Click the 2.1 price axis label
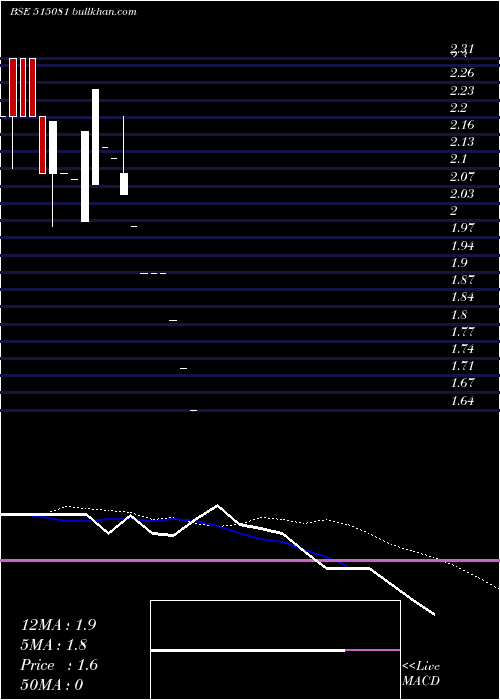The width and height of the screenshot is (500, 700). [458, 159]
